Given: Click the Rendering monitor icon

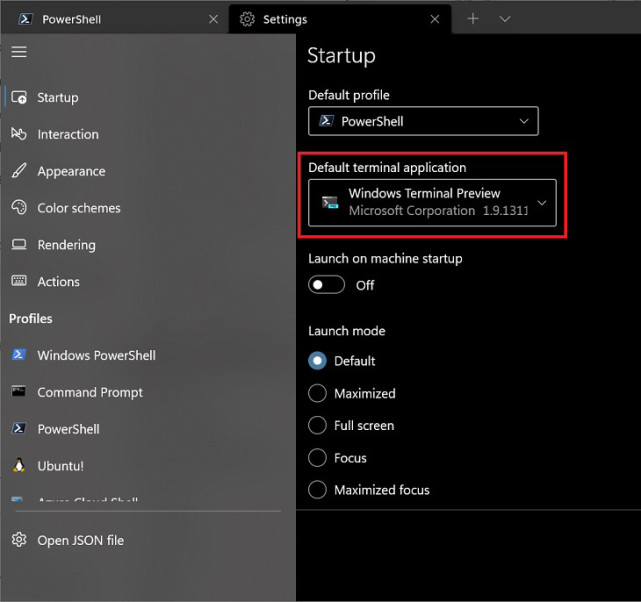Looking at the screenshot, I should (18, 245).
